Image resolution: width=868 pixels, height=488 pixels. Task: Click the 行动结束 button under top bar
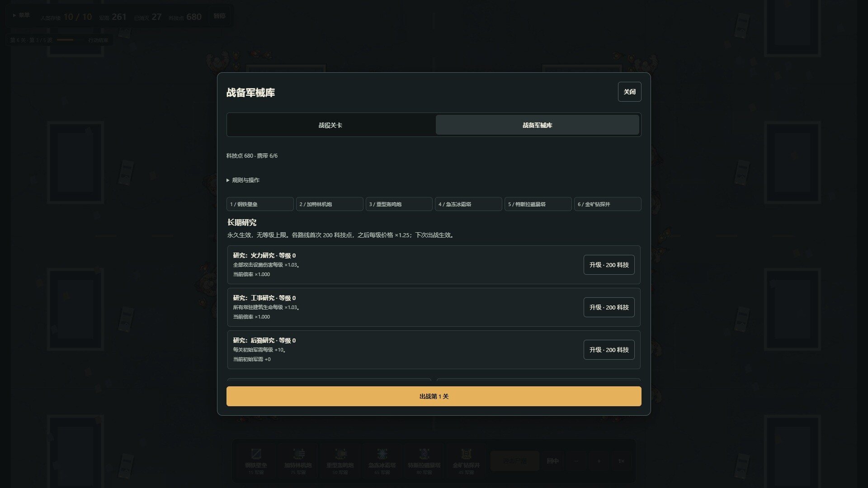98,40
